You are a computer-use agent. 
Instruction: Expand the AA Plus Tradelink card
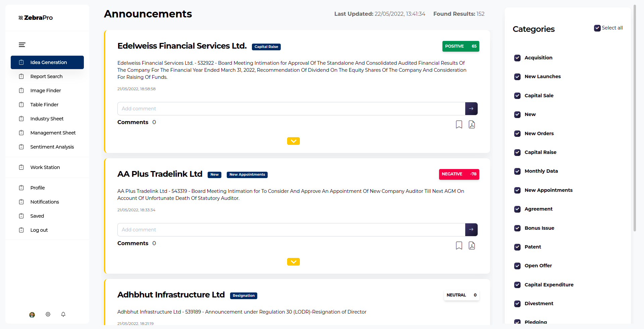coord(293,262)
